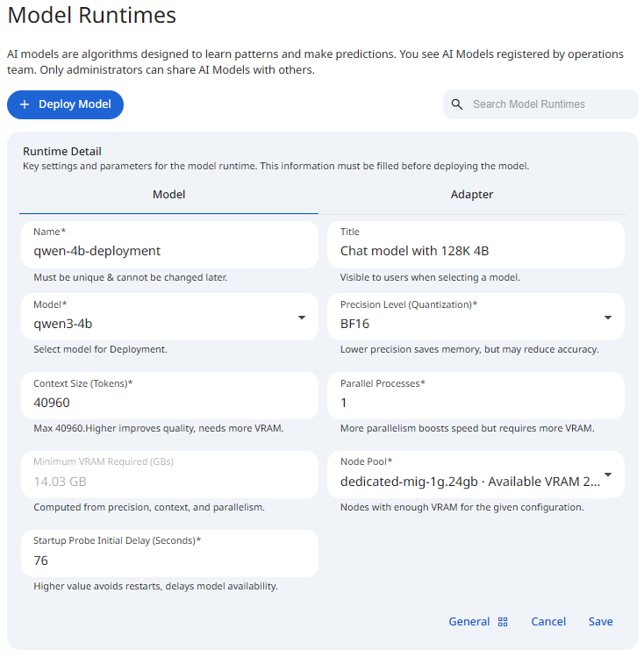Save the runtime configuration

600,622
